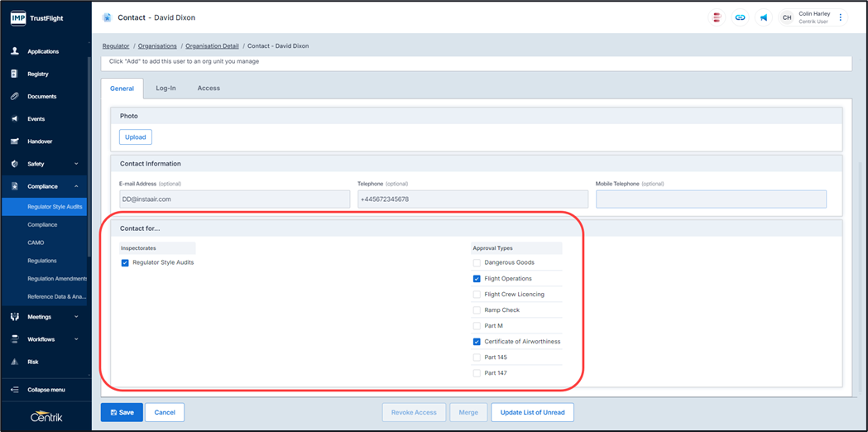Click the Registry icon in sidebar

[x=15, y=74]
